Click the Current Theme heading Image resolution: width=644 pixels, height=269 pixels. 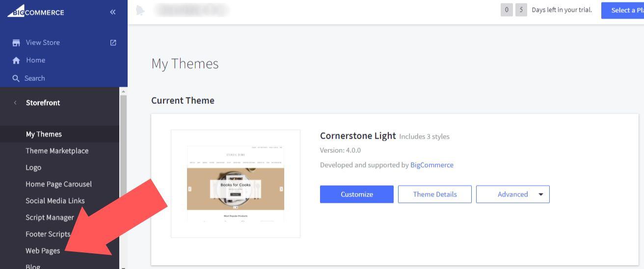pyautogui.click(x=183, y=100)
